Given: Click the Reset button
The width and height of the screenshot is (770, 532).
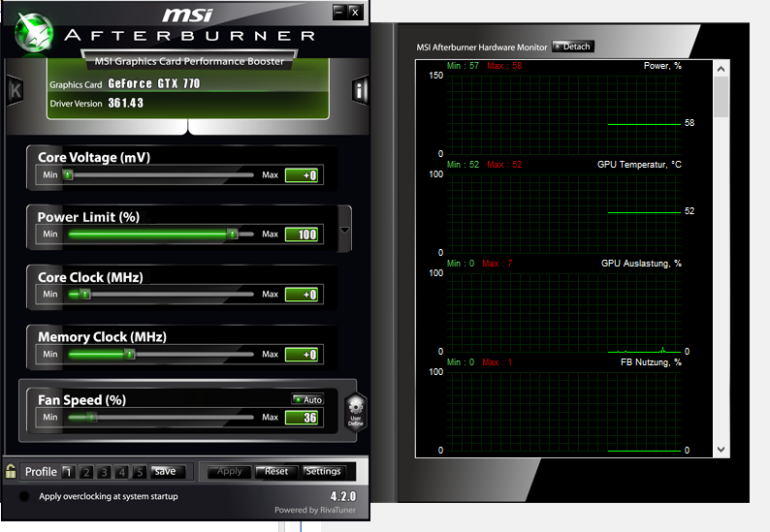Looking at the screenshot, I should click(276, 472).
